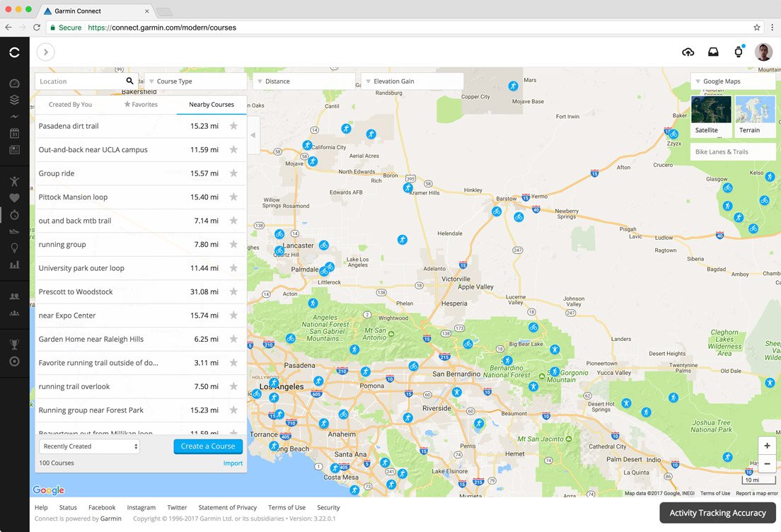This screenshot has height=532, width=781.
Task: Go back with the browser back arrow
Action: point(8,28)
